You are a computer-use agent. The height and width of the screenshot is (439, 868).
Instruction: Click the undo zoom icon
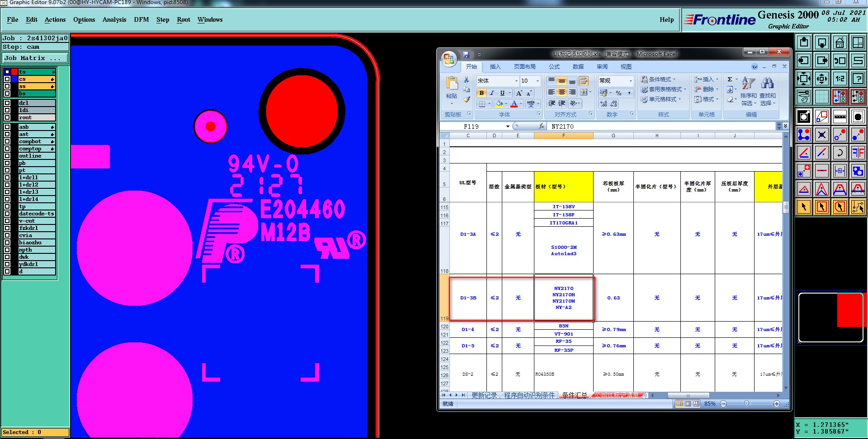point(840,61)
